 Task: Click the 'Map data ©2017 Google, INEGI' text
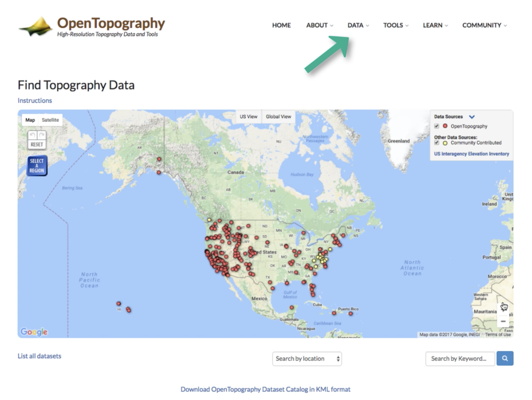click(x=450, y=335)
